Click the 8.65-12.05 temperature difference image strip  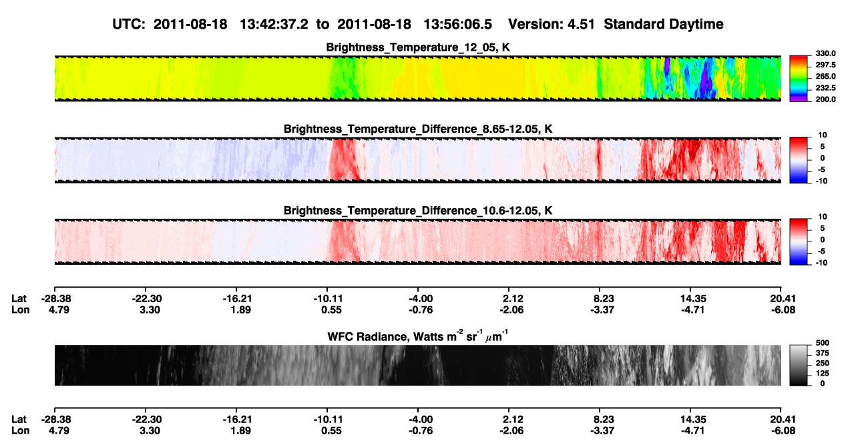(x=417, y=159)
